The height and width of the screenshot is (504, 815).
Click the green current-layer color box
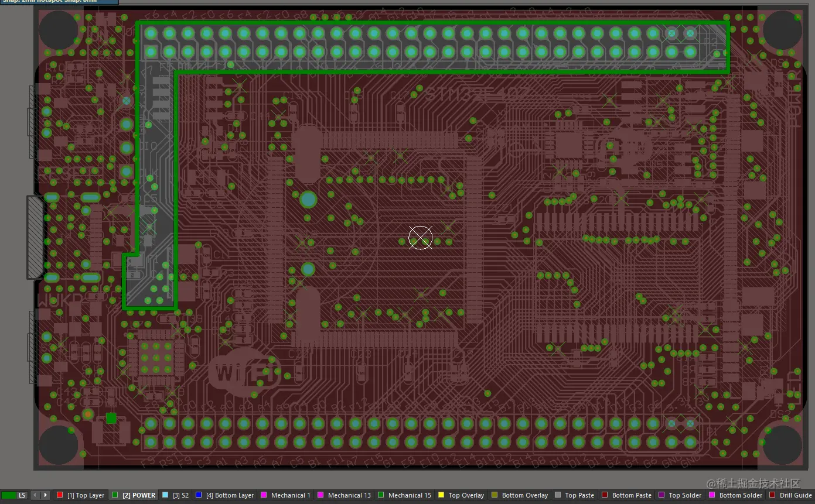tap(8, 495)
